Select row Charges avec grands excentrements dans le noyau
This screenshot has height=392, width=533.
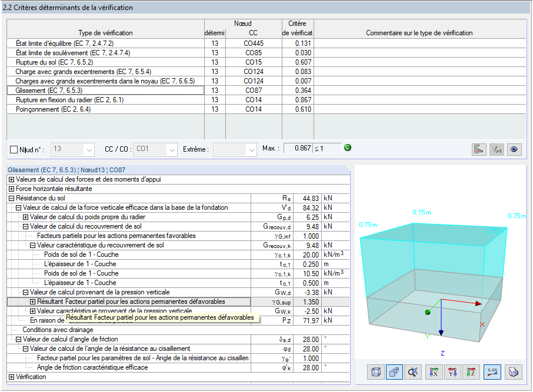point(105,81)
